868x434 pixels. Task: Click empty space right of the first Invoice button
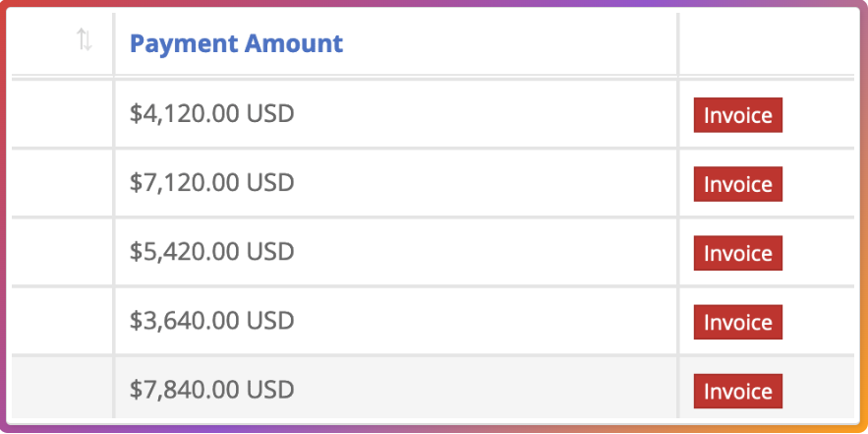click(x=819, y=115)
